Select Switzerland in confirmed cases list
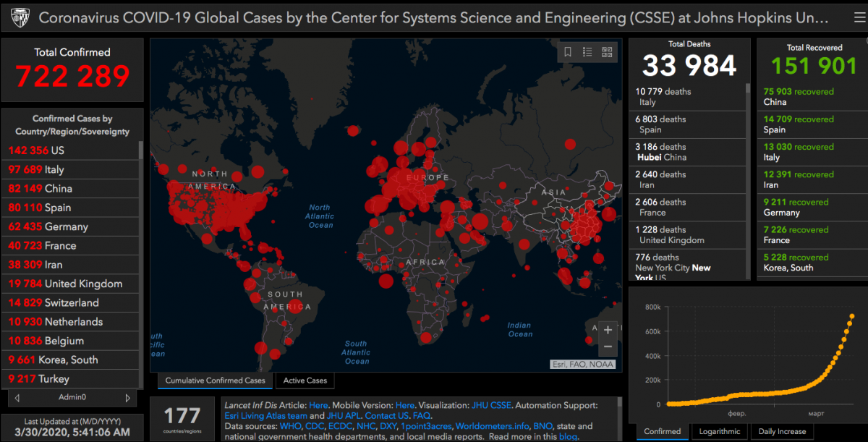The width and height of the screenshot is (868, 442). coord(70,302)
